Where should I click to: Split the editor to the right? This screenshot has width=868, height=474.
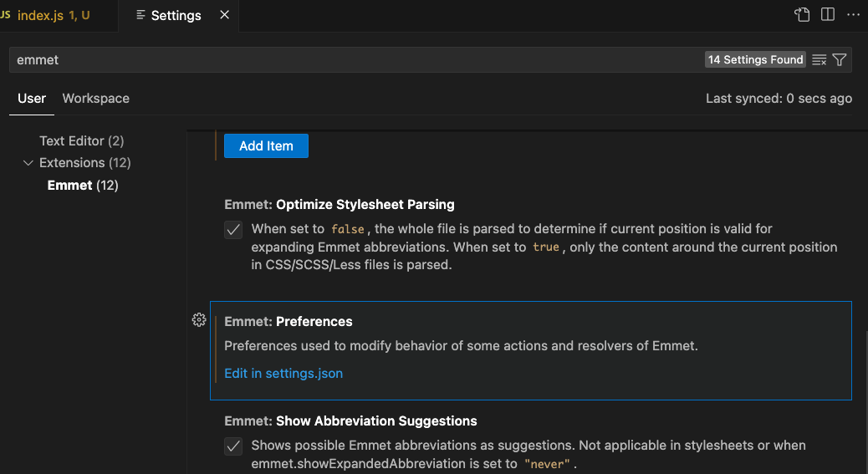pyautogui.click(x=828, y=15)
